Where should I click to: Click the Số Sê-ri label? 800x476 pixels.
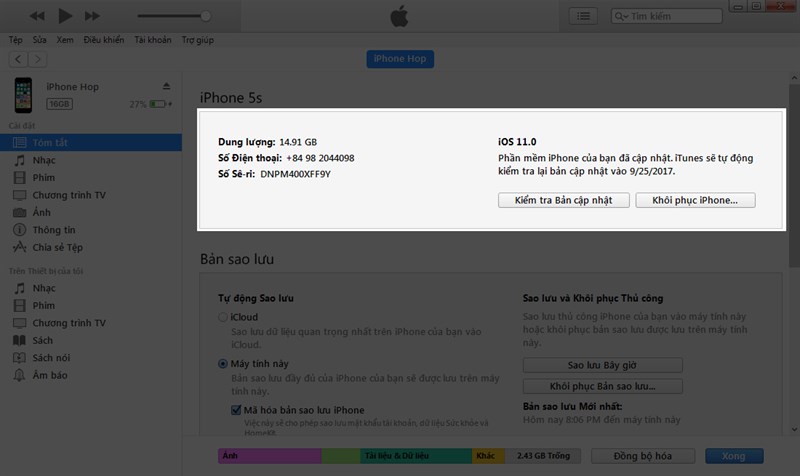(236, 174)
